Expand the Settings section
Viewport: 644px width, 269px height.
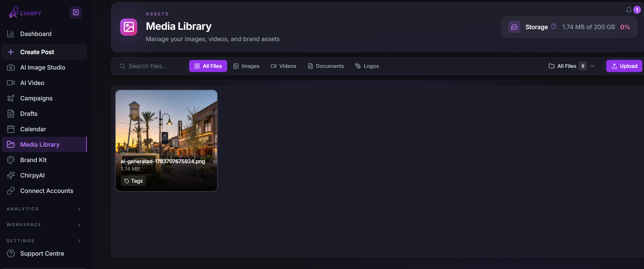pyautogui.click(x=44, y=241)
